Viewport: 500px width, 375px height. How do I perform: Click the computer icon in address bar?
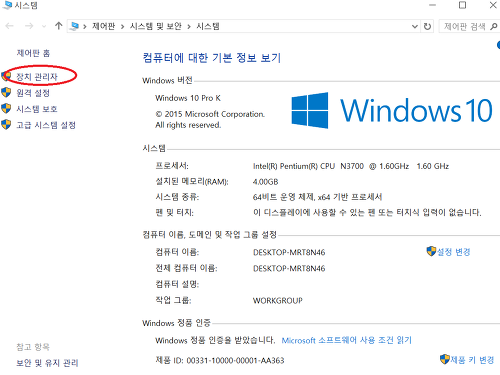point(75,26)
